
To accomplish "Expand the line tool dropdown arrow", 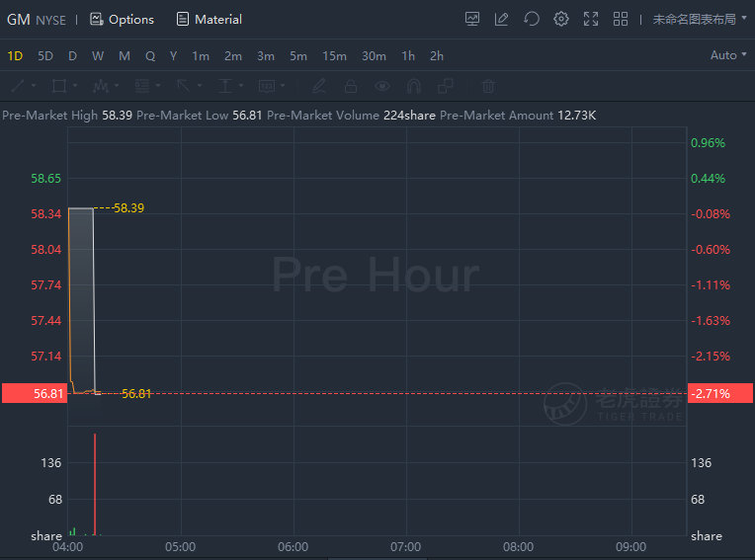I will (34, 86).
